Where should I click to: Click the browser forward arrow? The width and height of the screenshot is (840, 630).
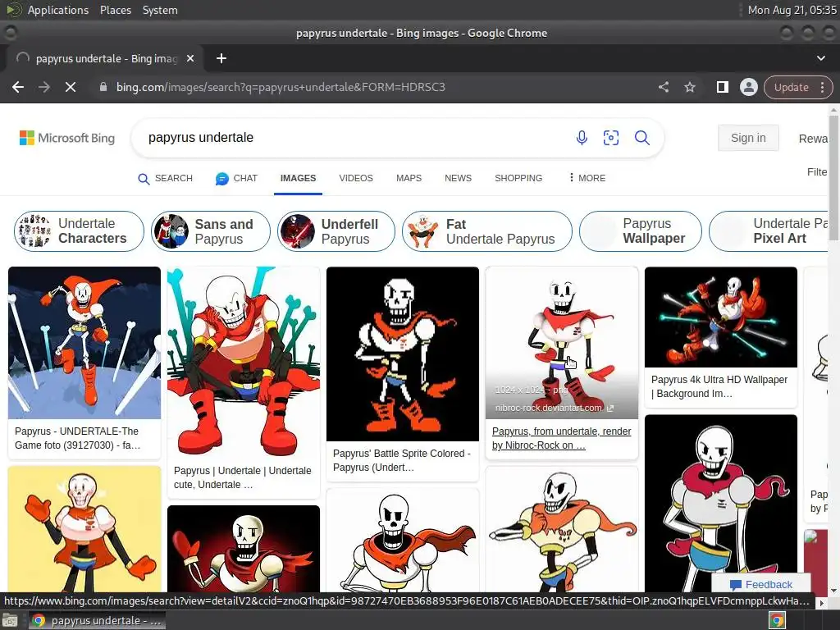(44, 87)
